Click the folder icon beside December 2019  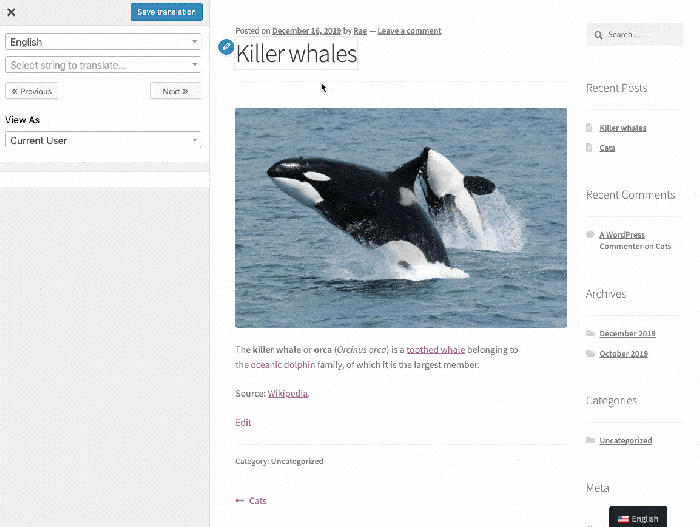(x=590, y=333)
